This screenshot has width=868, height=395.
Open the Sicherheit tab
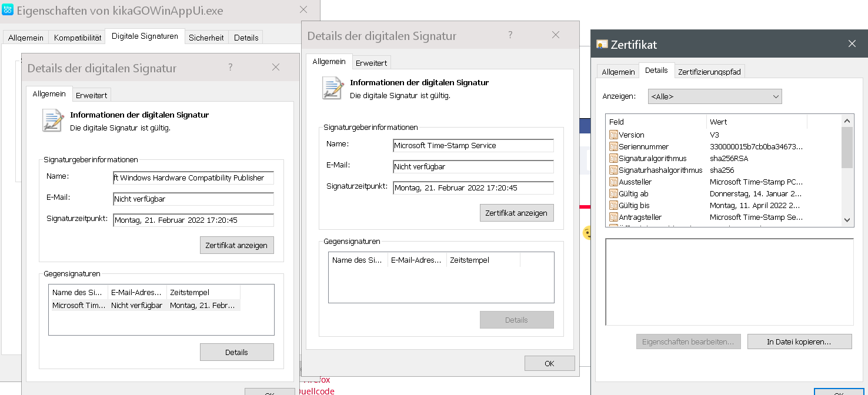tap(206, 37)
